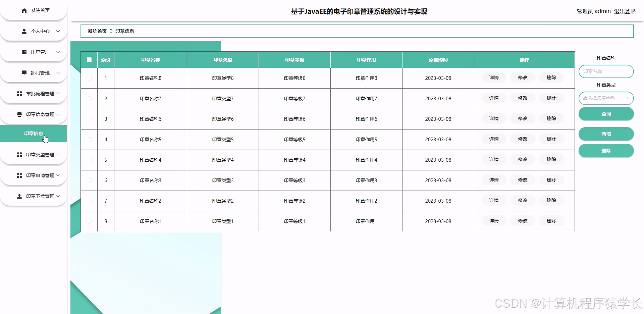The image size is (644, 314).
Task: Click the user icon beside 印章下发管理
Action: click(x=19, y=196)
